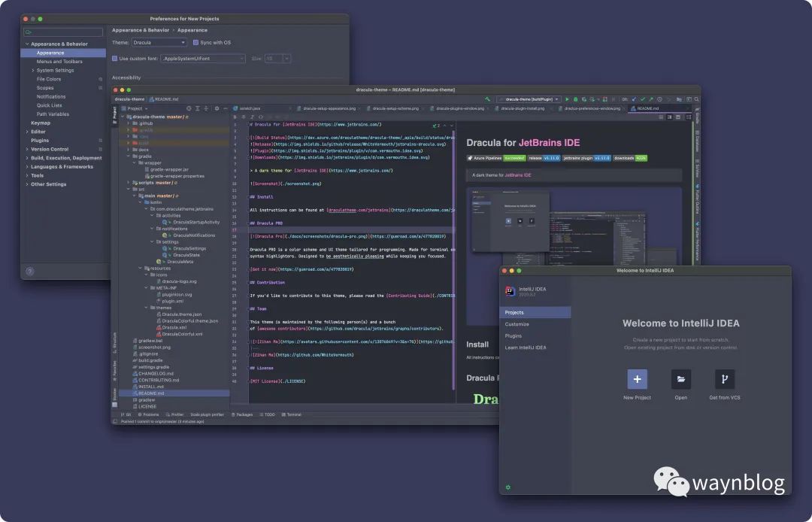Click the Open folder icon in Welcome window
Image resolution: width=812 pixels, height=522 pixels.
tap(681, 379)
